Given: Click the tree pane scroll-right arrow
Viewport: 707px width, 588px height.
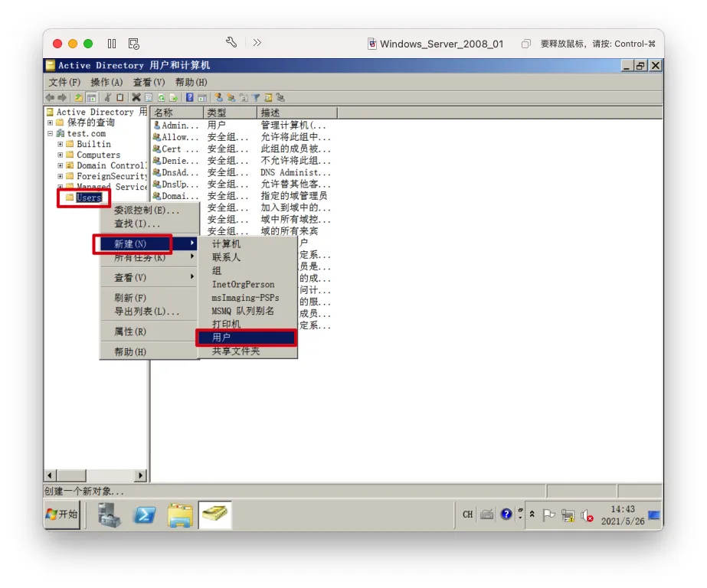Looking at the screenshot, I should click(x=141, y=475).
